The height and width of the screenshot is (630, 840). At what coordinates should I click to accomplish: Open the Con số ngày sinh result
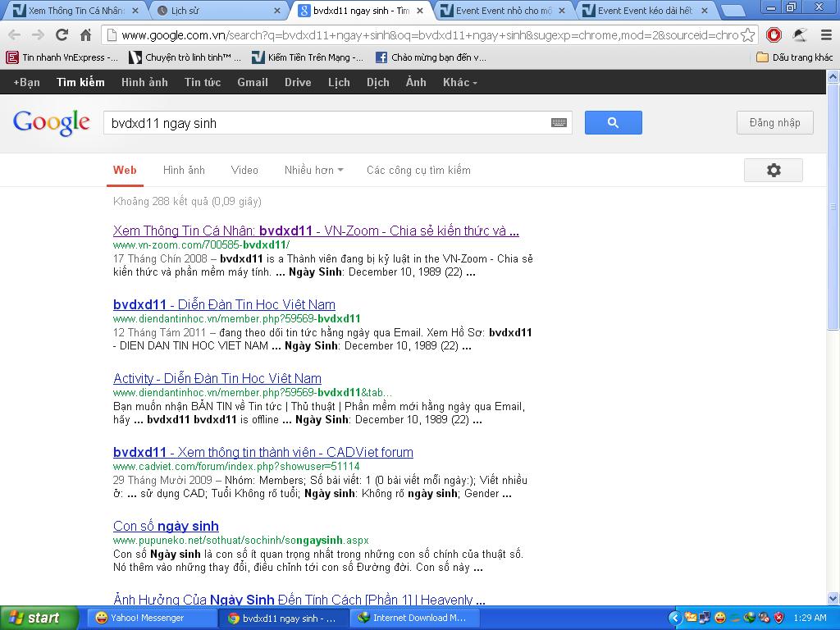[166, 527]
